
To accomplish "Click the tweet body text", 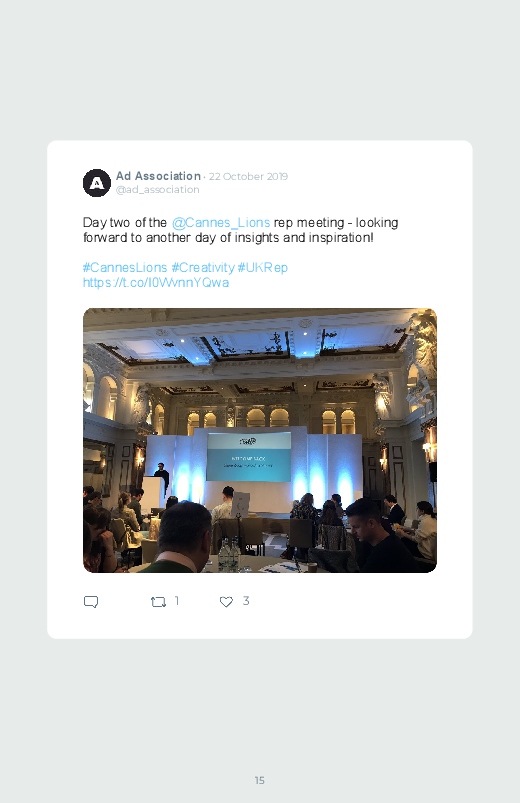I will tap(240, 230).
